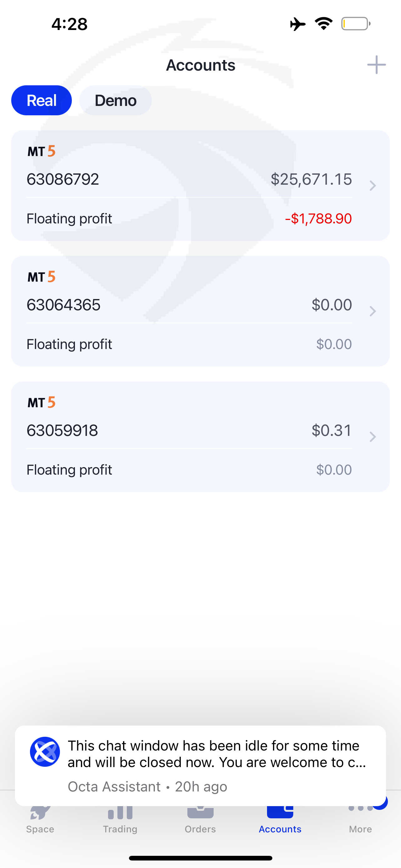Expand account 63059918 details chevron
Viewport: 401px width, 868px height.
pos(372,437)
